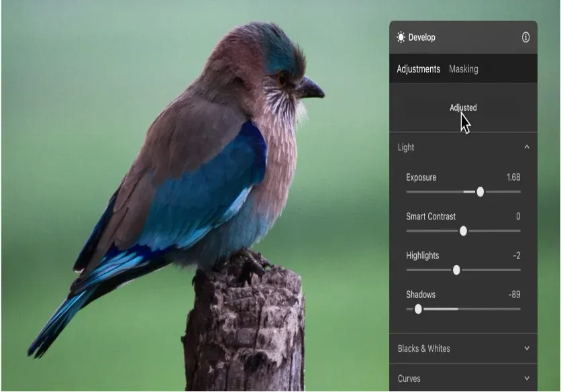Click the Shadows value -89
Image resolution: width=561 pixels, height=392 pixels.
click(514, 294)
